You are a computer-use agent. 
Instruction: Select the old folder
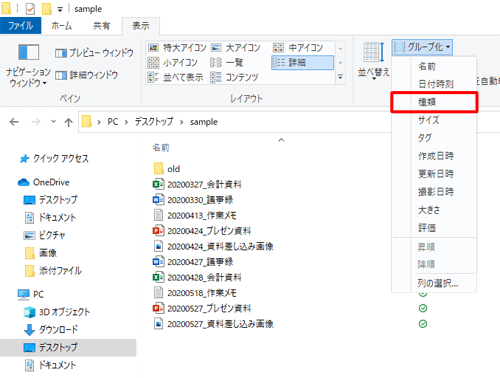click(167, 169)
